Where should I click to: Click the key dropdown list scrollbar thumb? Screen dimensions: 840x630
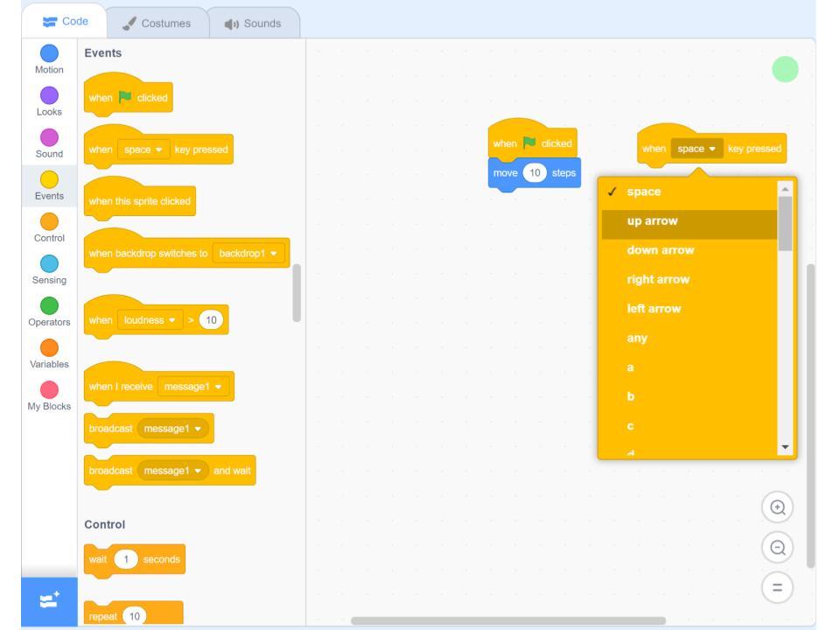(785, 223)
